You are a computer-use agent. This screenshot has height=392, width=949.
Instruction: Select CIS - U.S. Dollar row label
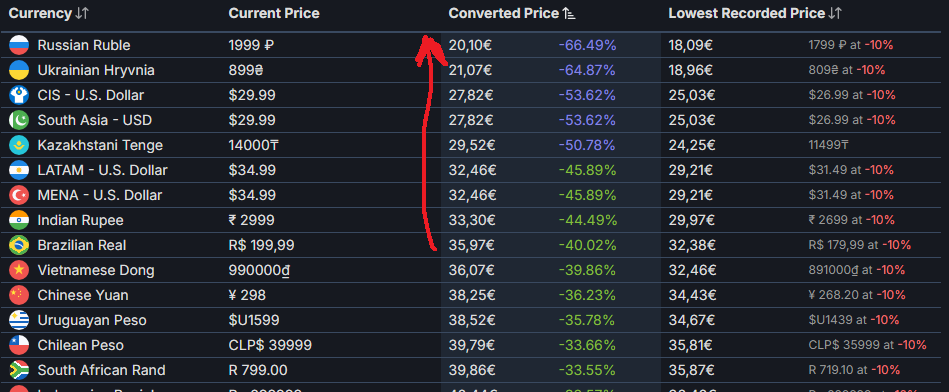pyautogui.click(x=91, y=95)
